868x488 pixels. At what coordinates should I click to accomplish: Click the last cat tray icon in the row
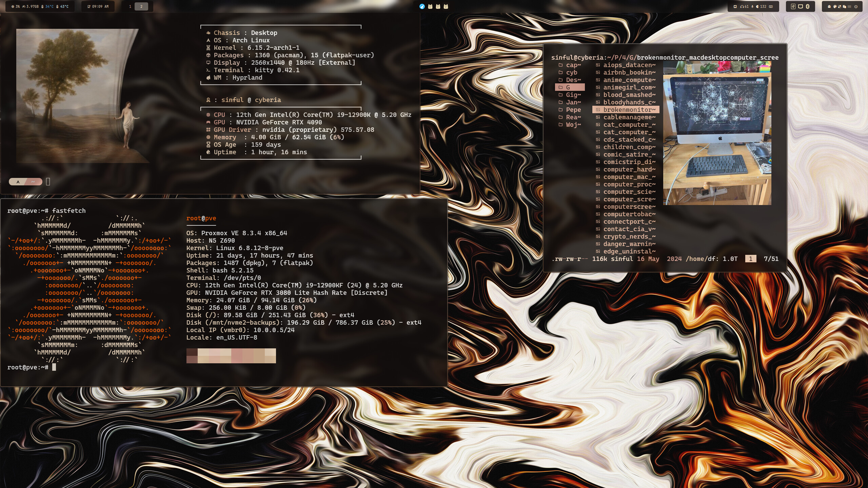pos(446,6)
